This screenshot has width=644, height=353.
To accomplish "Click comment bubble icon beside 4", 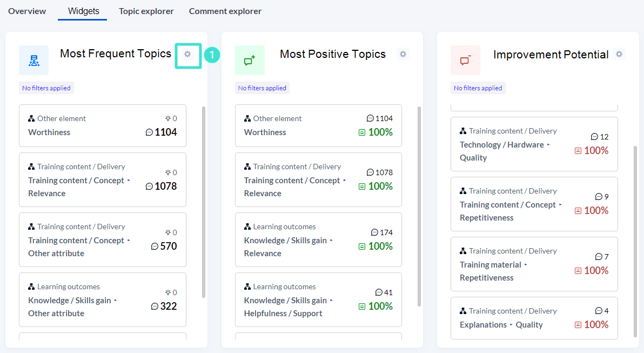I will (x=599, y=311).
